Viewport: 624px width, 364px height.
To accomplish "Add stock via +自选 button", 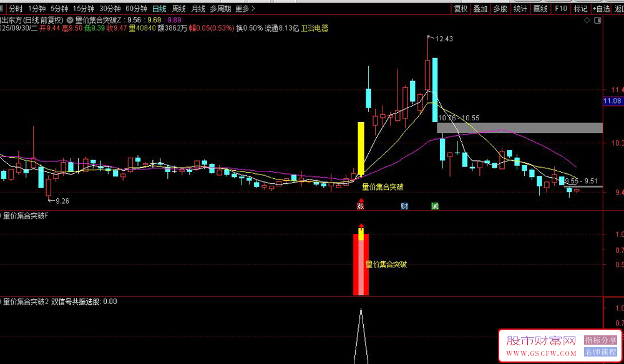I will (601, 8).
